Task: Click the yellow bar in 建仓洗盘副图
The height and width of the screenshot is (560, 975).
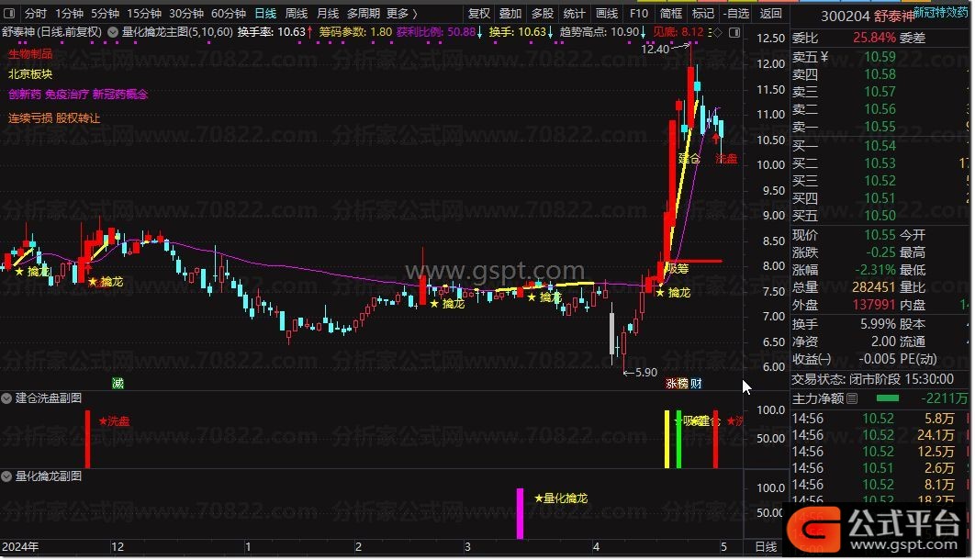Action: pos(667,439)
